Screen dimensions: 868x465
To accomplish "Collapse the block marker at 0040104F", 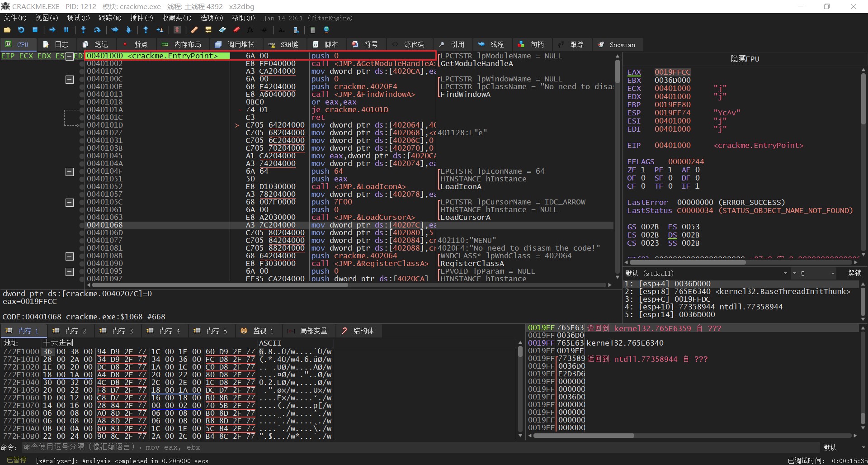I will click(x=70, y=172).
